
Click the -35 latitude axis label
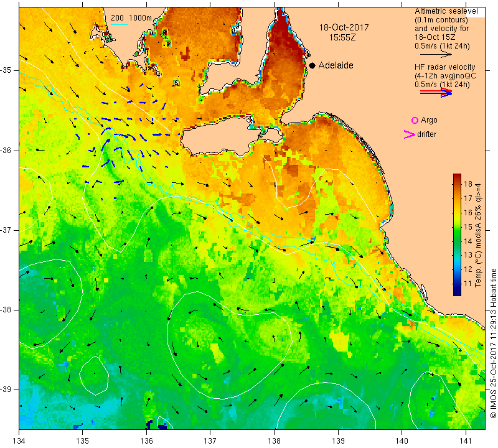6,70
